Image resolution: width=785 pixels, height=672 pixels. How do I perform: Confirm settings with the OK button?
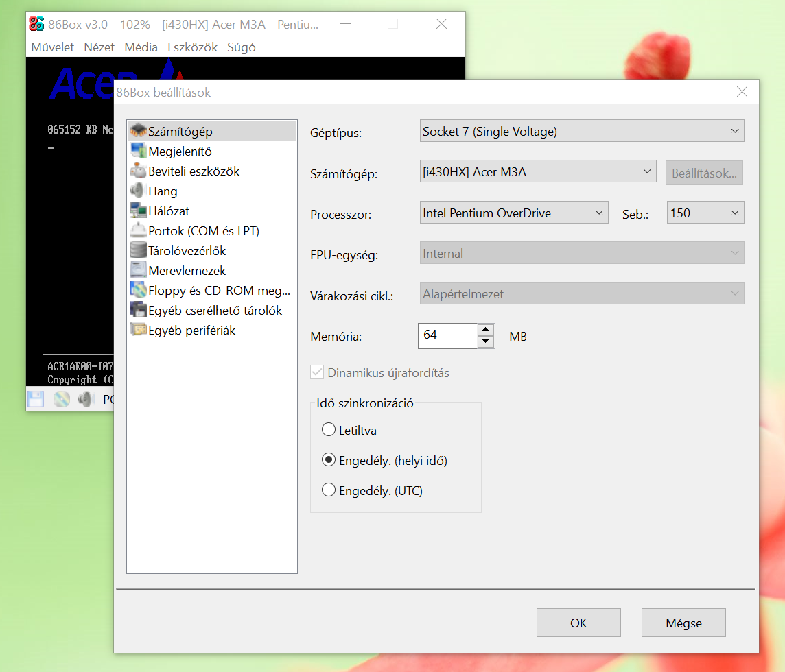(x=578, y=623)
